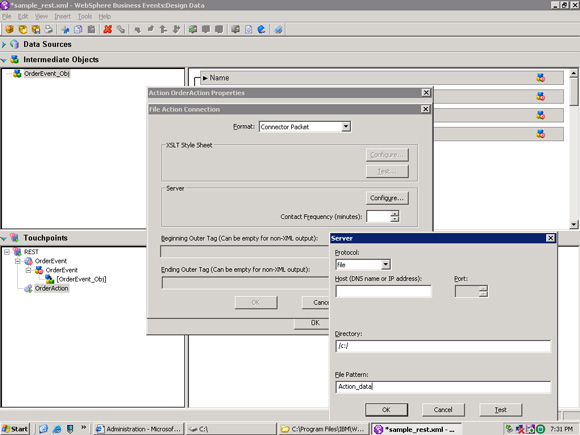
Task: Click the scroll up arrow of objects panel
Action: 574,73
